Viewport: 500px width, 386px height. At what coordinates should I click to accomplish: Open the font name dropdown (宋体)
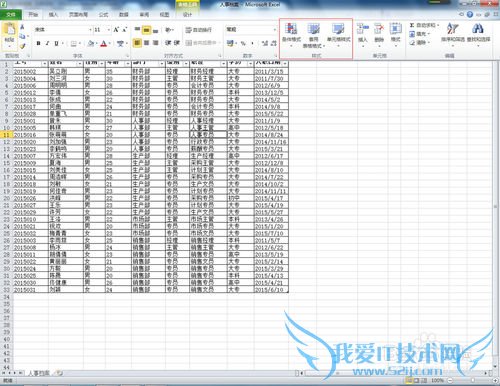[90, 30]
